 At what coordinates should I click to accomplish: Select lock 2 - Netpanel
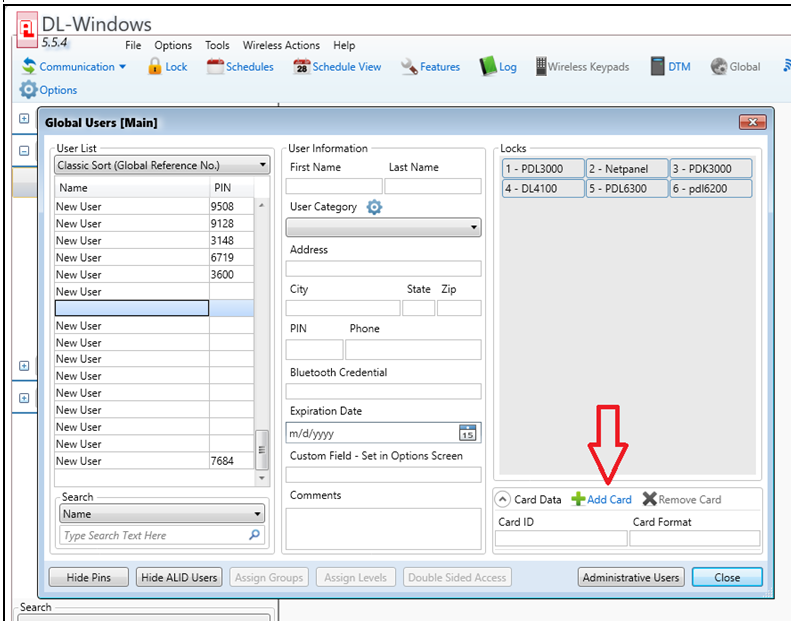[x=627, y=168]
